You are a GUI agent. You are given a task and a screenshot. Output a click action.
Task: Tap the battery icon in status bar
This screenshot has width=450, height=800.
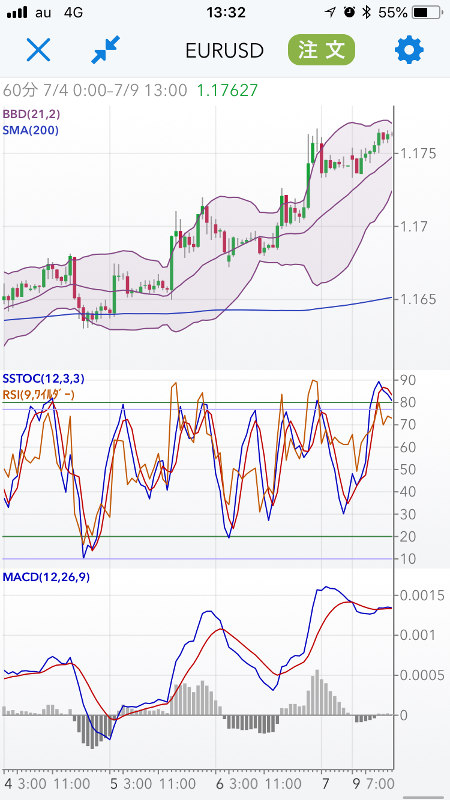[427, 13]
